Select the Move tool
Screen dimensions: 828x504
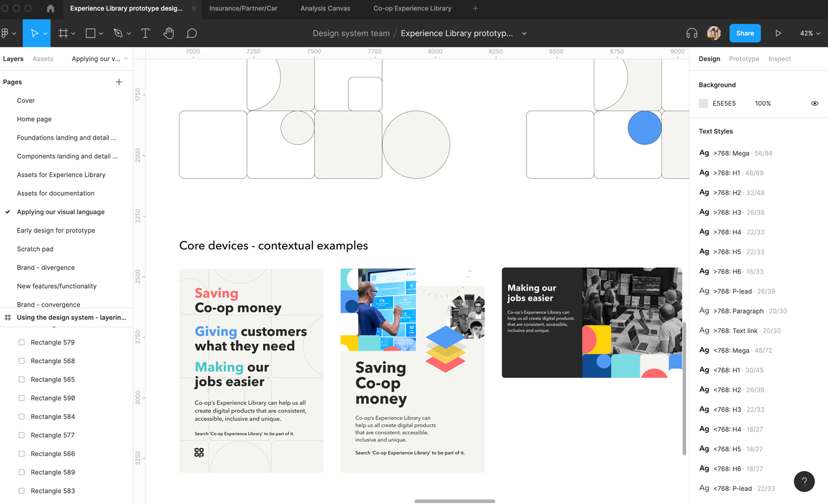coord(34,33)
